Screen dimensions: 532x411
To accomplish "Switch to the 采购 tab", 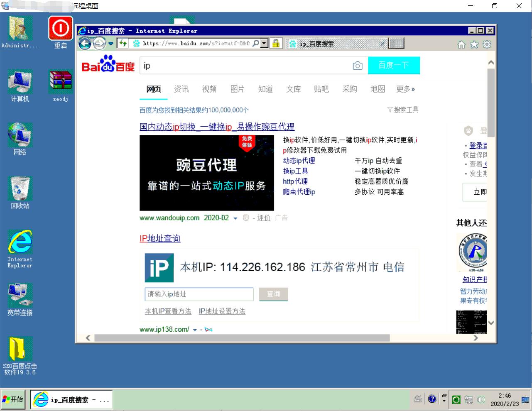I will [350, 89].
